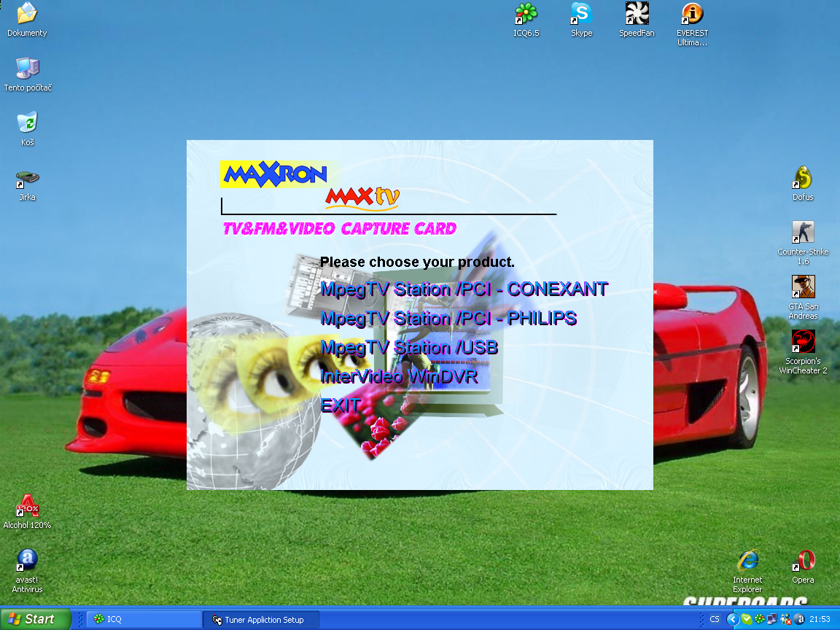840x630 pixels.
Task: Select the Dofus game desktop icon
Action: pos(803,184)
